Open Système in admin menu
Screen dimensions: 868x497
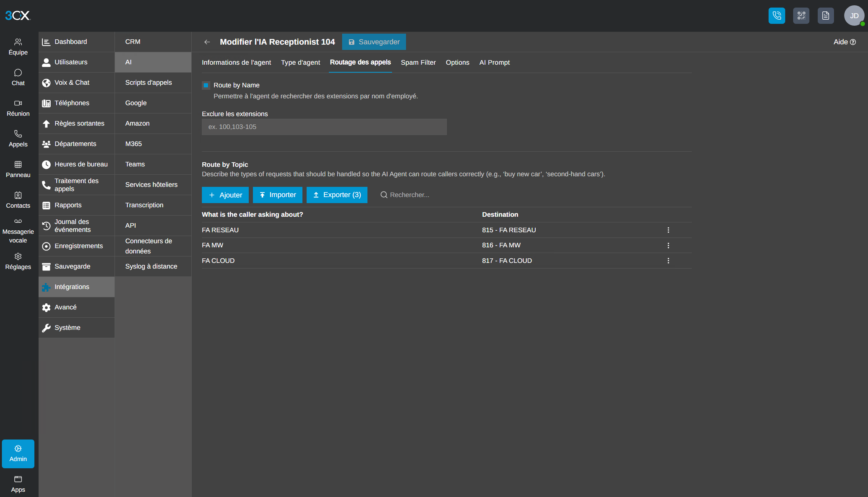coord(77,328)
